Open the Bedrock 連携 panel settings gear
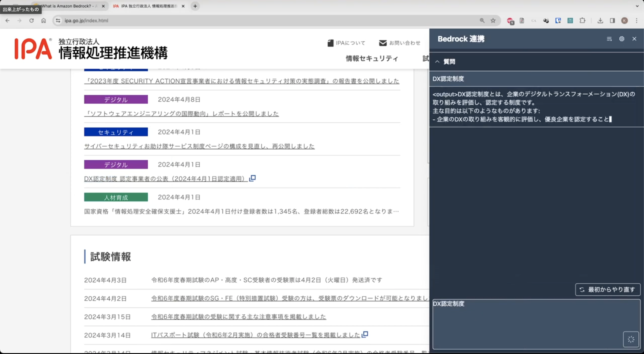 tap(622, 39)
